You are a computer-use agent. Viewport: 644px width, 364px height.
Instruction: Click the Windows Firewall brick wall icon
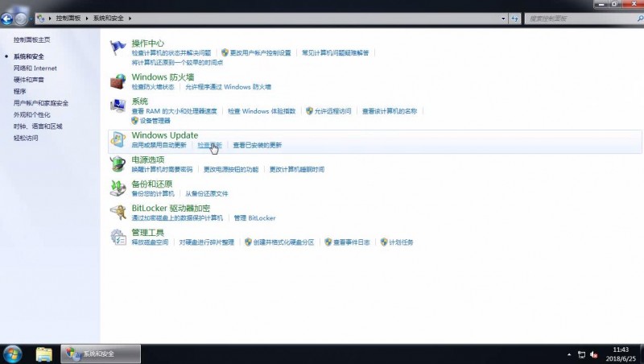tap(118, 81)
